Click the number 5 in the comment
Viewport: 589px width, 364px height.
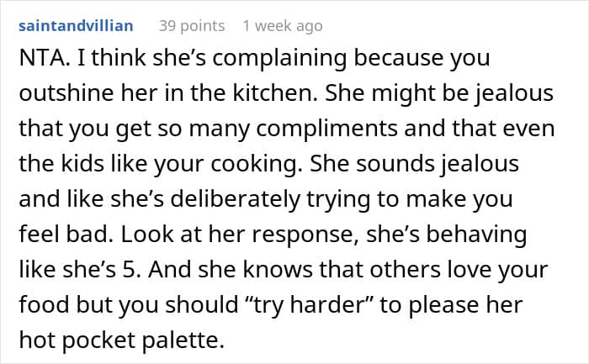pos(131,270)
